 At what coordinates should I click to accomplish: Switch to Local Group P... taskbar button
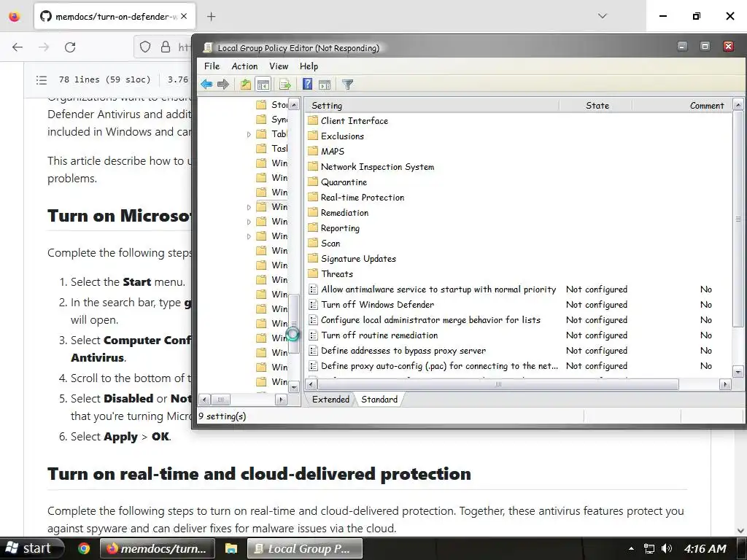(305, 548)
